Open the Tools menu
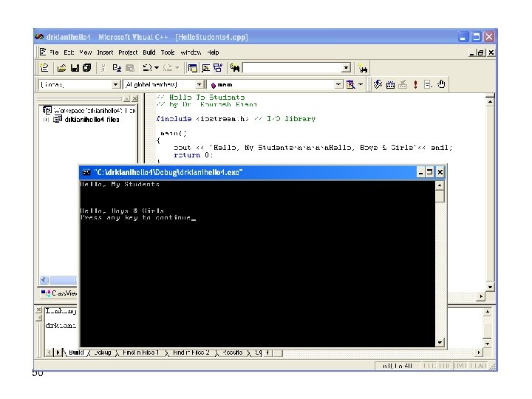This screenshot has height=399, width=532. [168, 52]
